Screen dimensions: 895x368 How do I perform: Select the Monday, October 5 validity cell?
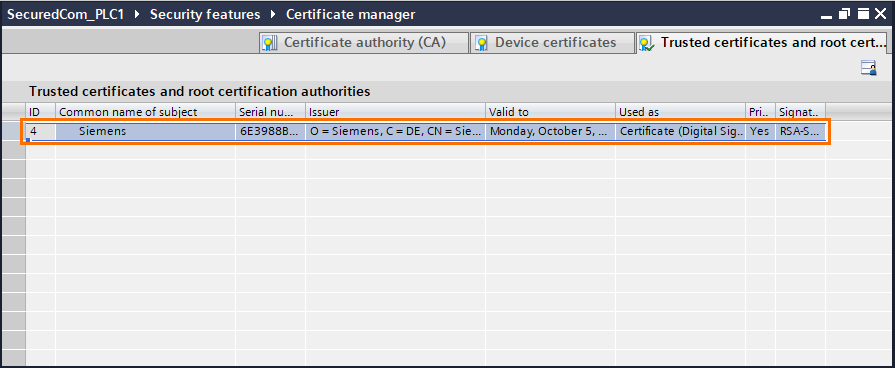point(551,131)
